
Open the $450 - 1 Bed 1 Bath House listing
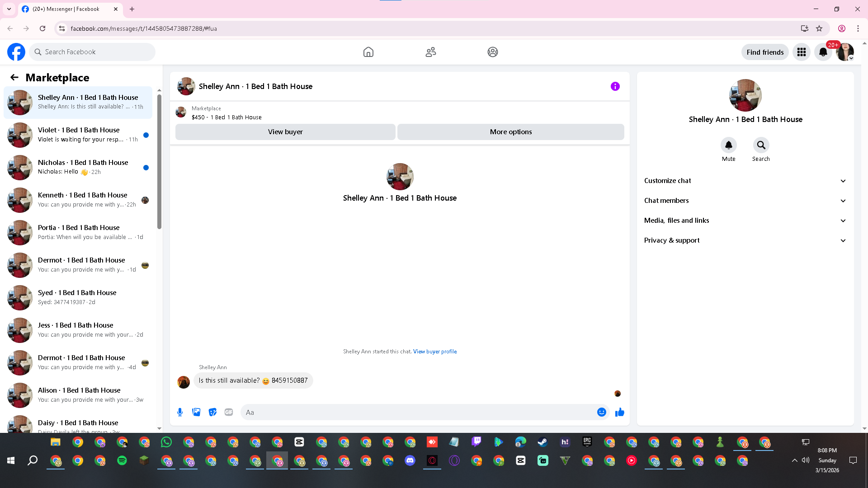[x=226, y=117]
